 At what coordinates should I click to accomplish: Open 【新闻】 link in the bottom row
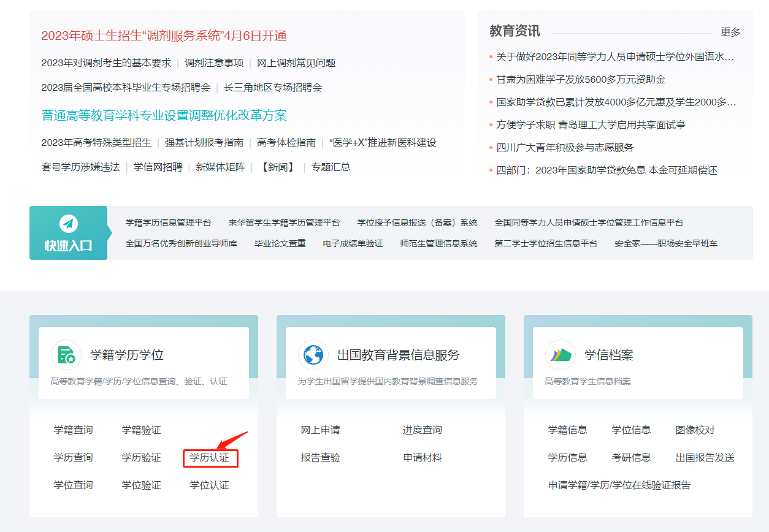pyautogui.click(x=277, y=167)
